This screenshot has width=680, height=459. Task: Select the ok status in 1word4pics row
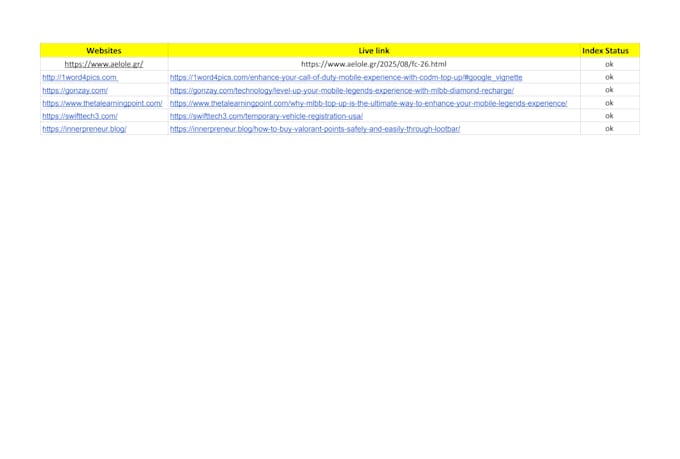pyautogui.click(x=609, y=77)
